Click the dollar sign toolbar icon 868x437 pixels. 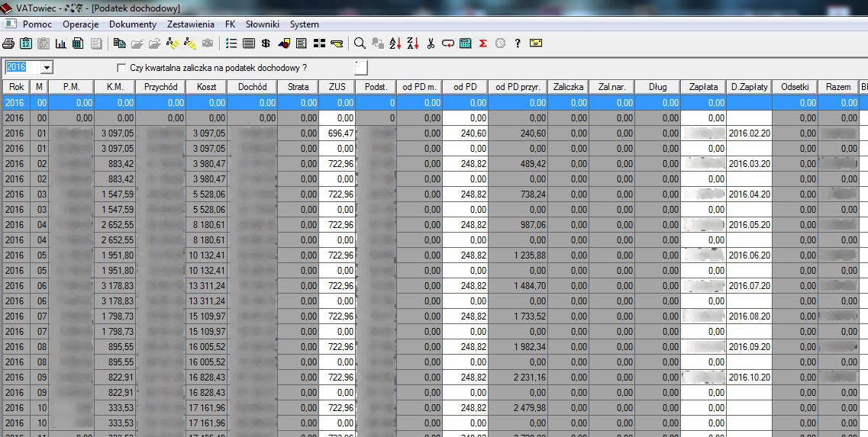(266, 43)
